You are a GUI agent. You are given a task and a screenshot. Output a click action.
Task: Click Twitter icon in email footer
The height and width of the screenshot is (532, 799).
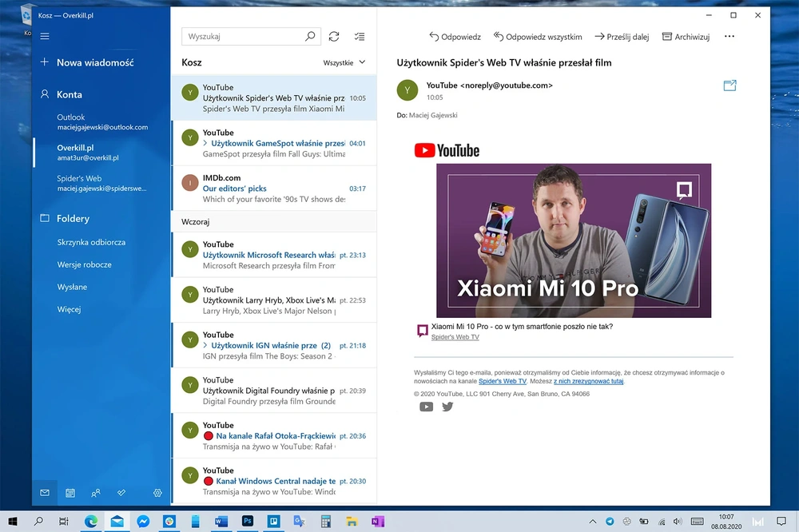click(x=447, y=407)
